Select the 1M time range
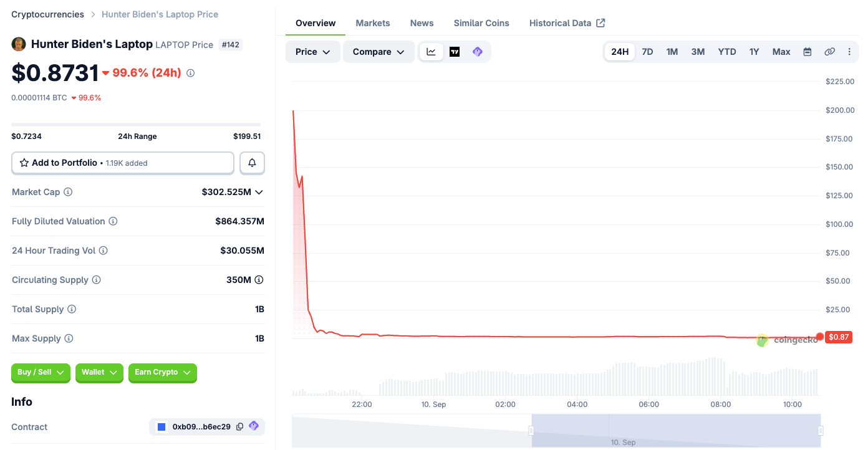Image resolution: width=868 pixels, height=450 pixels. [672, 52]
